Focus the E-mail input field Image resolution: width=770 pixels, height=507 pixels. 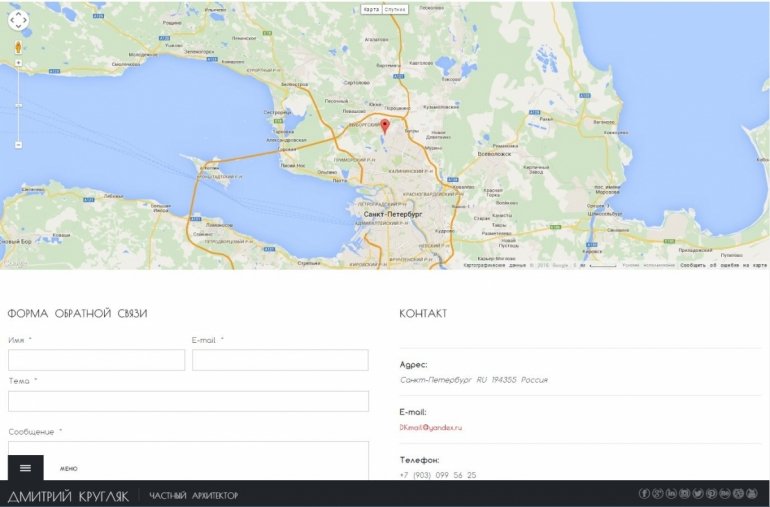pos(280,360)
